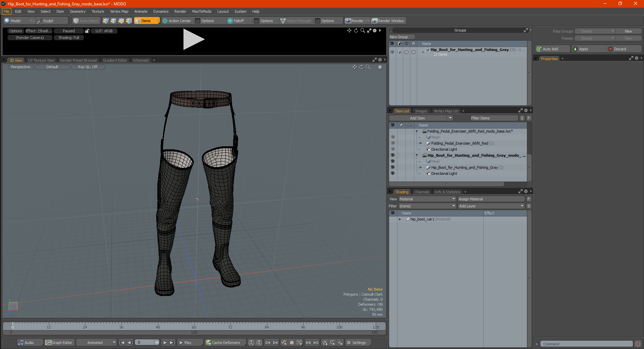Collapse Folding_Pedal_Exerciser scene tree
Image resolution: width=644 pixels, height=349 pixels.
(417, 131)
